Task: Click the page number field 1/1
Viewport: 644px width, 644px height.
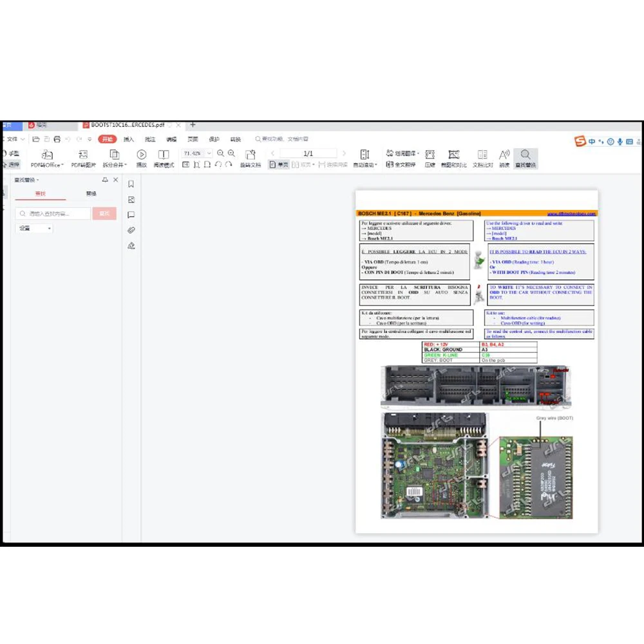Action: click(x=308, y=153)
